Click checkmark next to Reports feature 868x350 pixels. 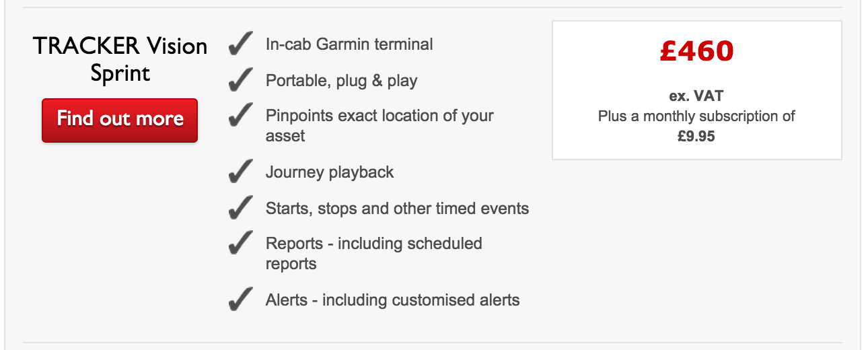241,244
